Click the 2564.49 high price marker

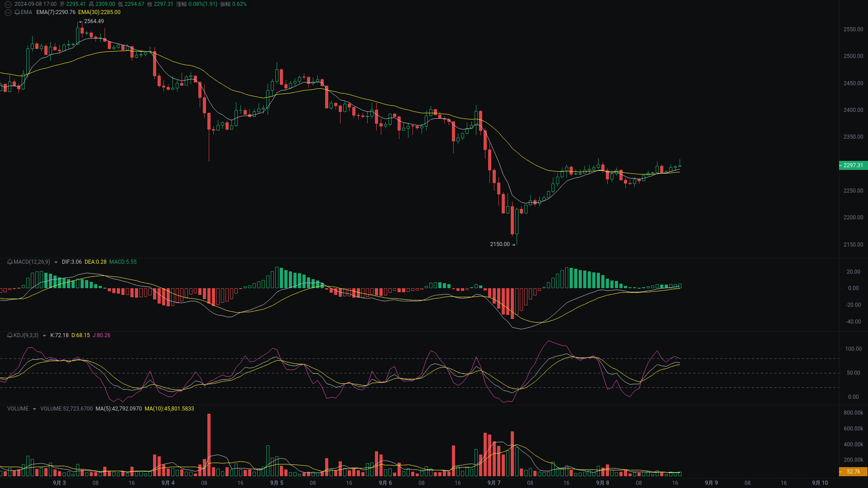[94, 21]
